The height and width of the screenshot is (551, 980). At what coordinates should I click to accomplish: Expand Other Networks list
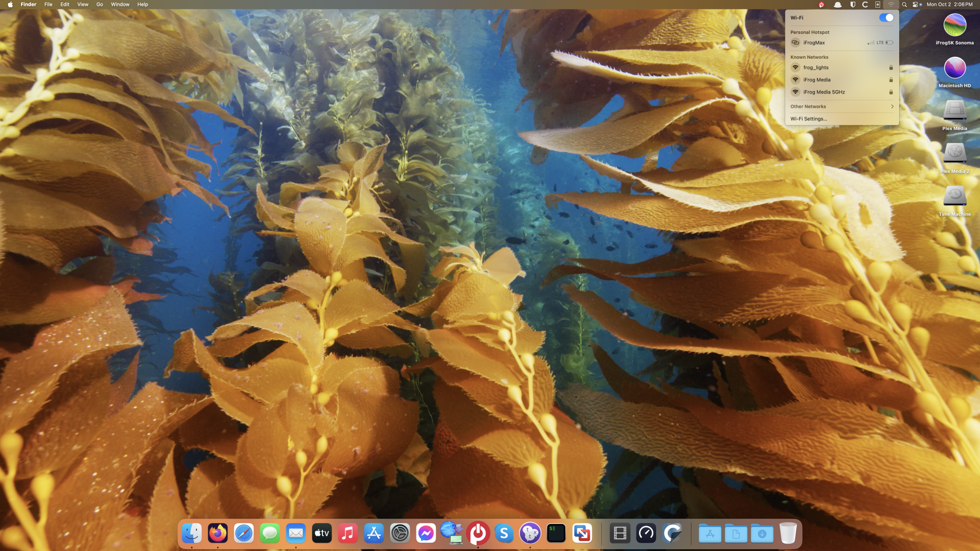(841, 106)
